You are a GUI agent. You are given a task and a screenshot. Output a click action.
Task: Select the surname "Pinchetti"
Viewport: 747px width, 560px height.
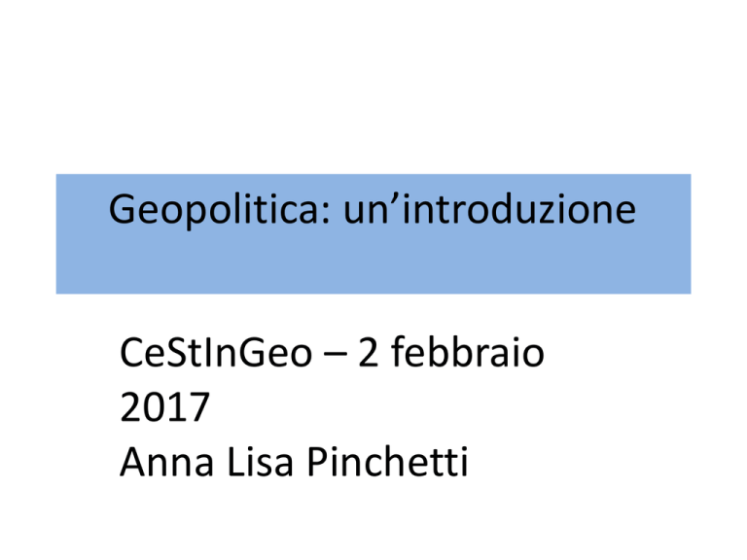pos(388,461)
